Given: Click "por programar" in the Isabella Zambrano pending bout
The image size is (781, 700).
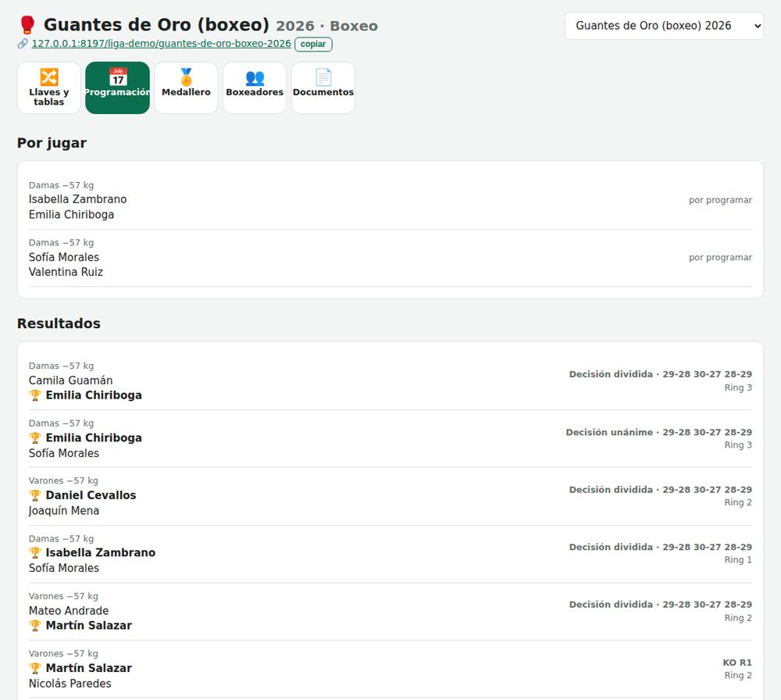Looking at the screenshot, I should pos(720,200).
